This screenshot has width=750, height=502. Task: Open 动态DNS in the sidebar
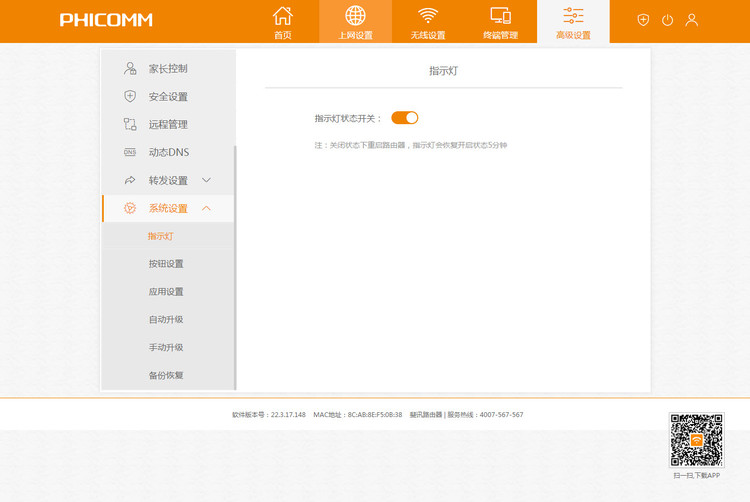169,152
